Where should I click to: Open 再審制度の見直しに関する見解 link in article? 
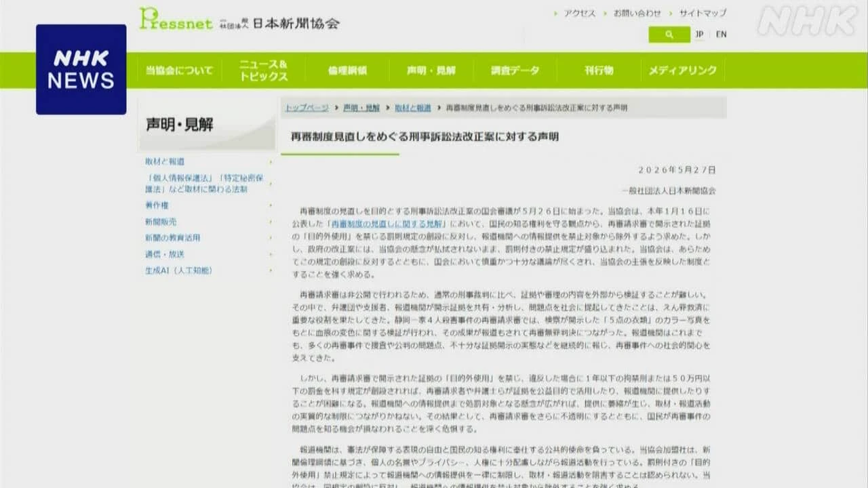pyautogui.click(x=387, y=223)
